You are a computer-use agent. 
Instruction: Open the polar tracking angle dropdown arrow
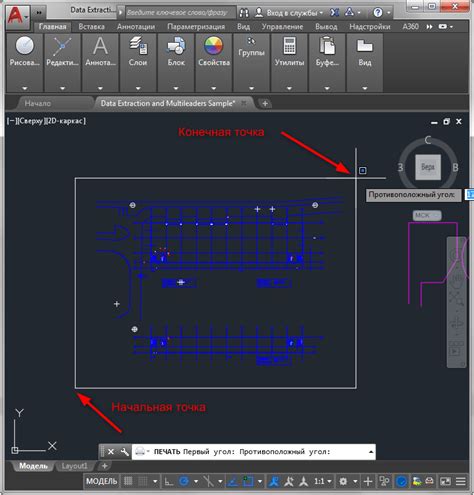(x=196, y=481)
